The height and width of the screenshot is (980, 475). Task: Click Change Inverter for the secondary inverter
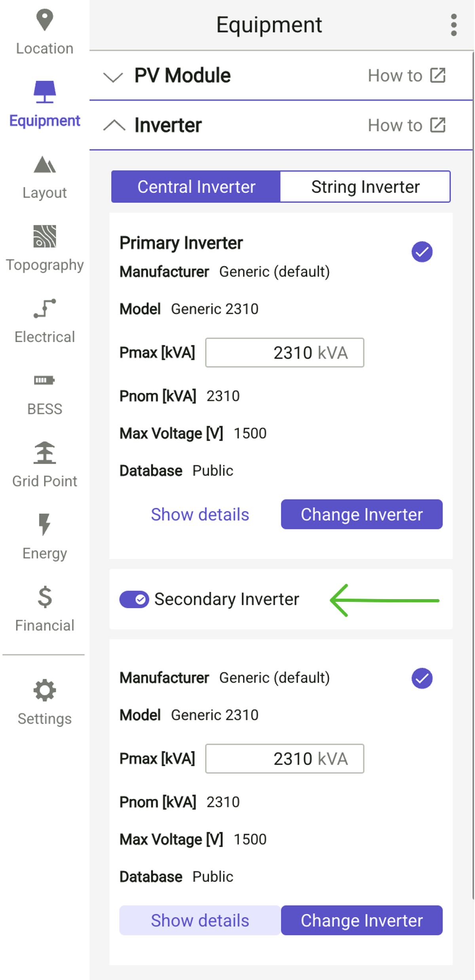point(361,920)
